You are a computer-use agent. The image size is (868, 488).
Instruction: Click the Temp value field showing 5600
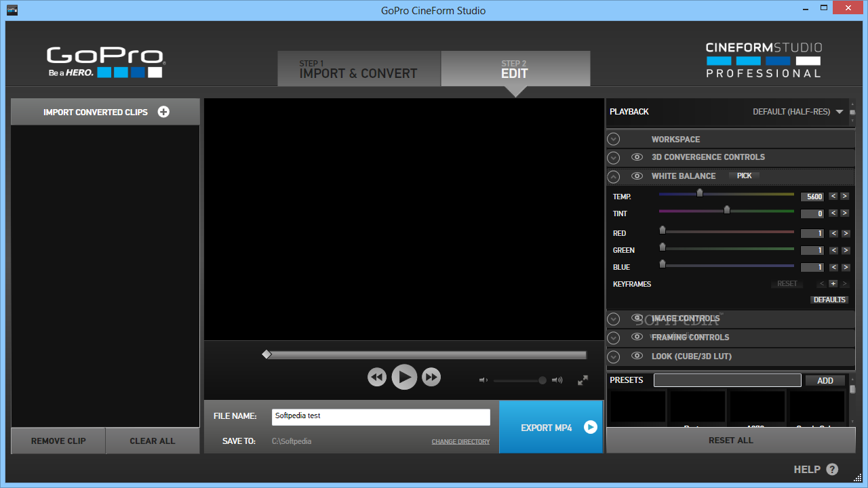tap(812, 197)
